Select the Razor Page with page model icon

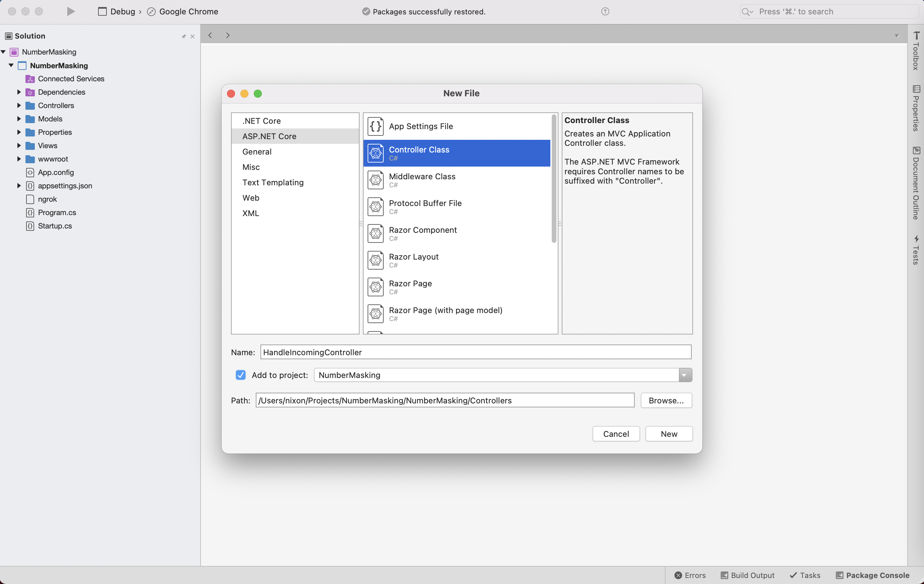point(376,313)
